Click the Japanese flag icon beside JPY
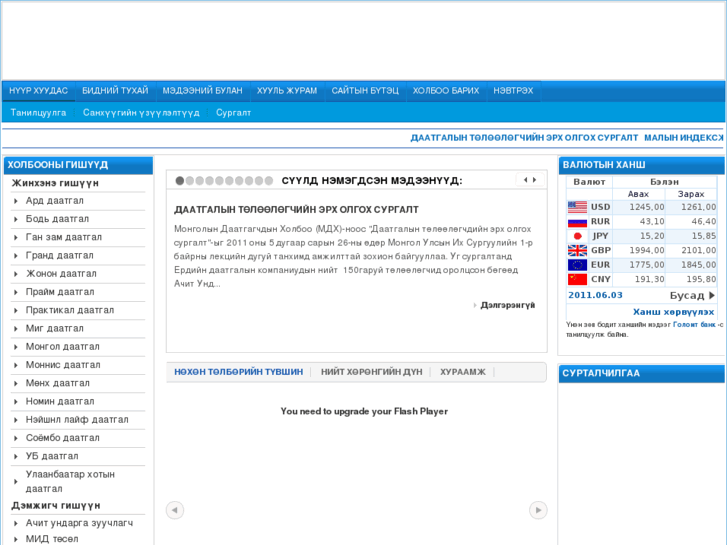The width and height of the screenshot is (727, 545). (x=577, y=236)
